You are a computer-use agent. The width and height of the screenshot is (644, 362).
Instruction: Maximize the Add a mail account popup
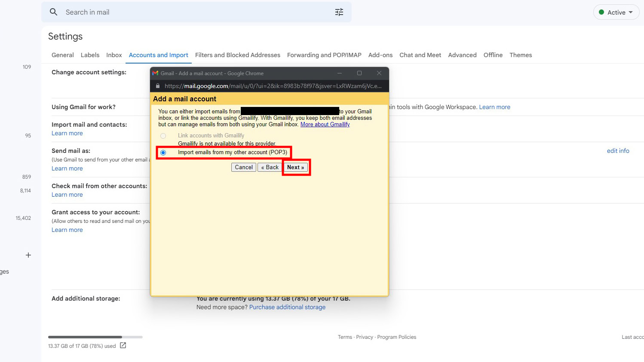(x=359, y=73)
